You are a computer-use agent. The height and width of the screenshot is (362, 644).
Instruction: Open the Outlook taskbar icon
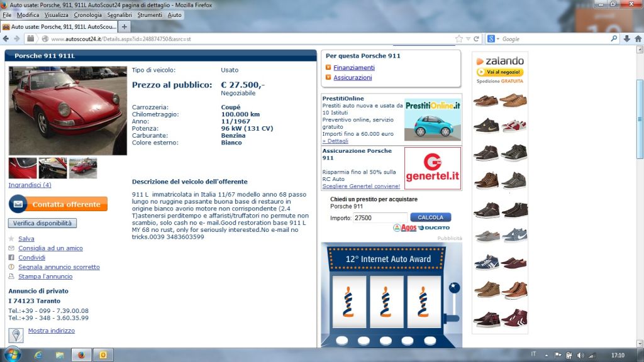click(103, 354)
